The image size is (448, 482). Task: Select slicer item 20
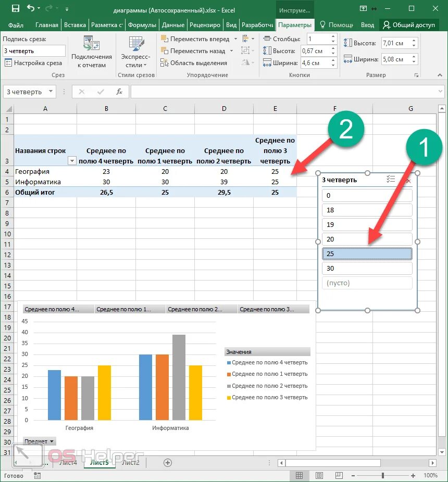[367, 239]
